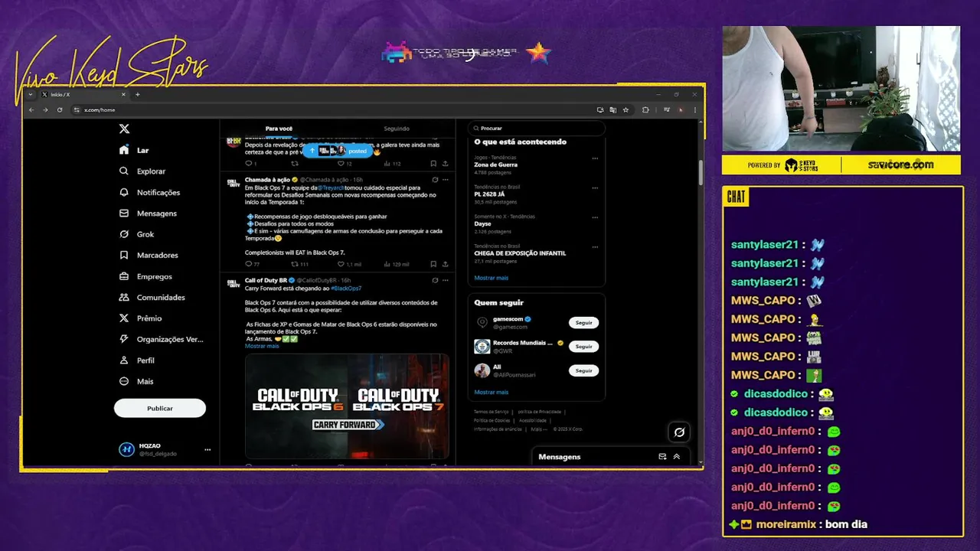Open more options on Chamada à ação post

[446, 180]
